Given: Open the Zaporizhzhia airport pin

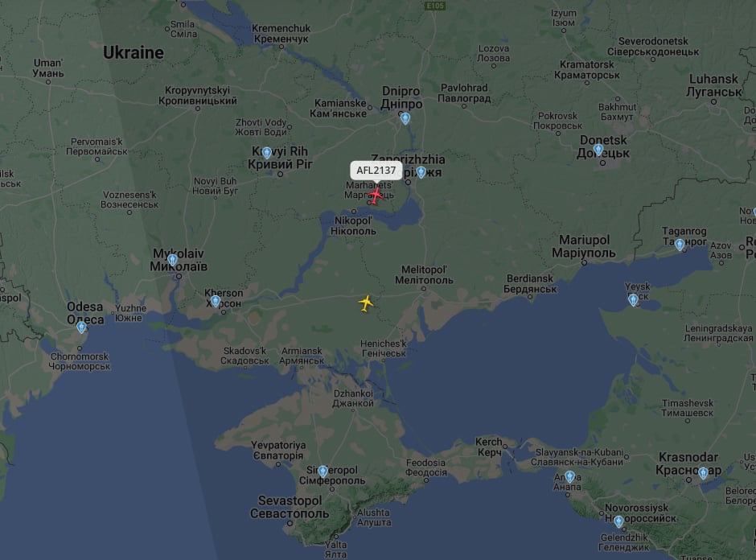Looking at the screenshot, I should [421, 172].
